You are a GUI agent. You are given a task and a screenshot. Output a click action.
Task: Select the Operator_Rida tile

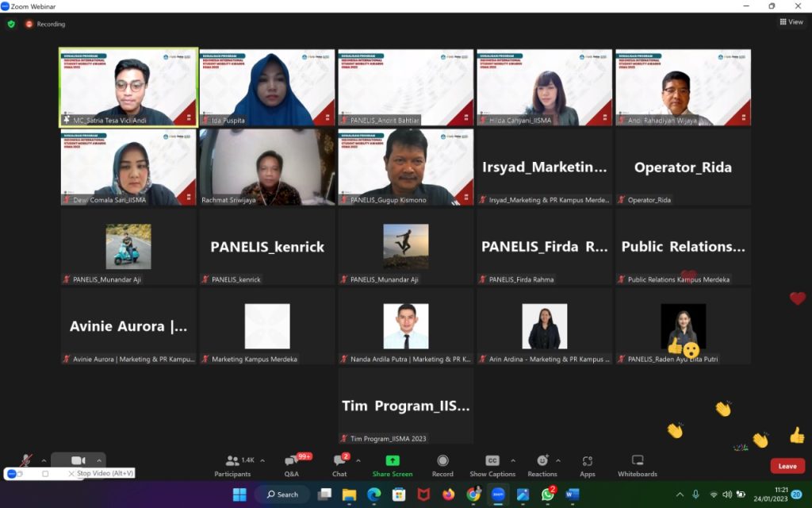pyautogui.click(x=683, y=167)
